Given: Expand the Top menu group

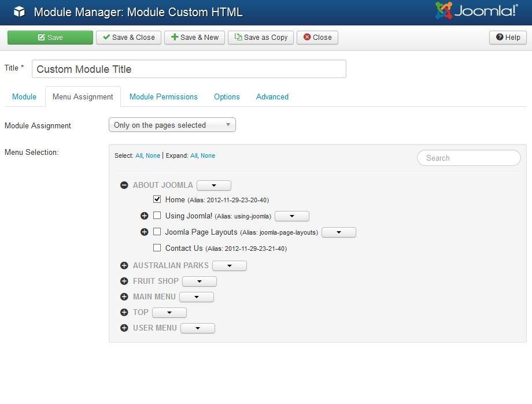Looking at the screenshot, I should pyautogui.click(x=124, y=313).
